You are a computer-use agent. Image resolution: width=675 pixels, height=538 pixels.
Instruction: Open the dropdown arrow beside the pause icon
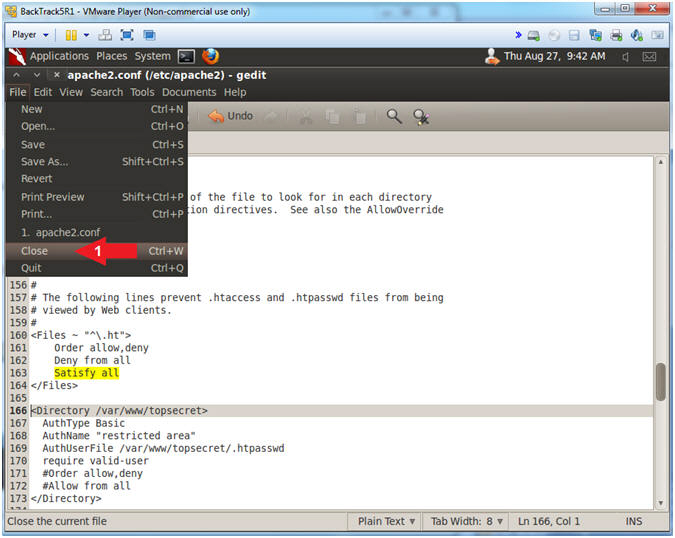click(x=87, y=35)
